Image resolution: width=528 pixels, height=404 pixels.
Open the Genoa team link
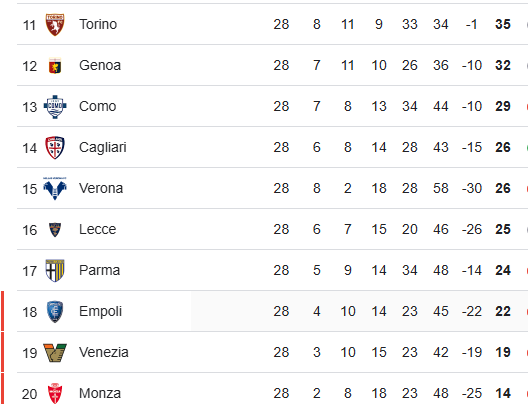[100, 65]
